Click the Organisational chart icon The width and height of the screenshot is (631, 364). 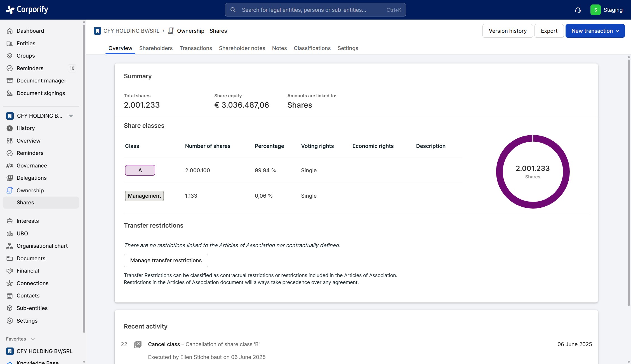point(10,246)
